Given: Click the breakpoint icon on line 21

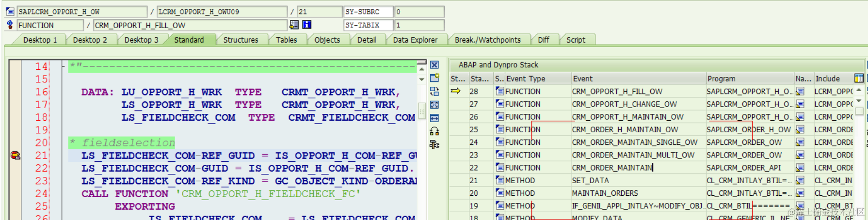Looking at the screenshot, I should 15,155.
